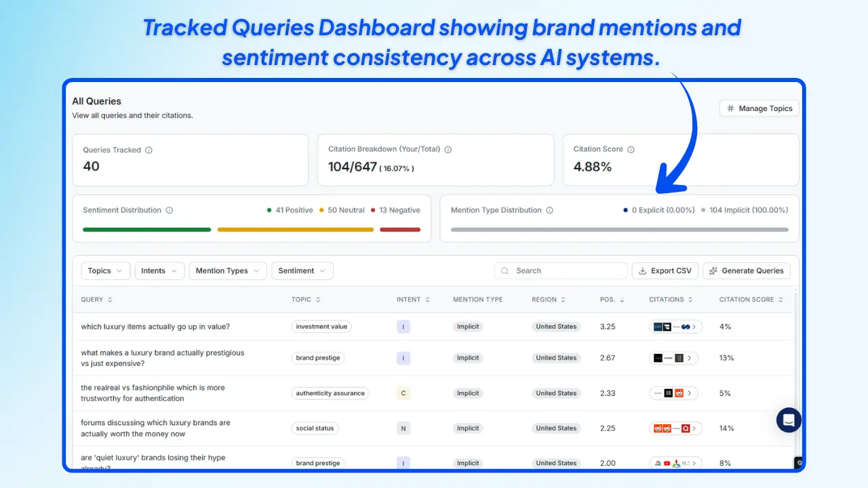868x488 pixels.
Task: Open the Topics filter dropdown
Action: [105, 270]
